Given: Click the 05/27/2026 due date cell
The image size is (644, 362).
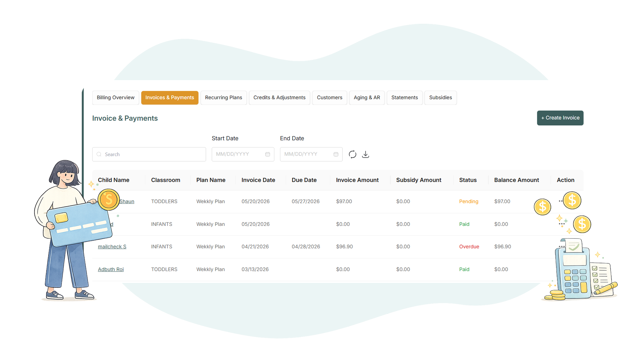Looking at the screenshot, I should click(x=306, y=201).
